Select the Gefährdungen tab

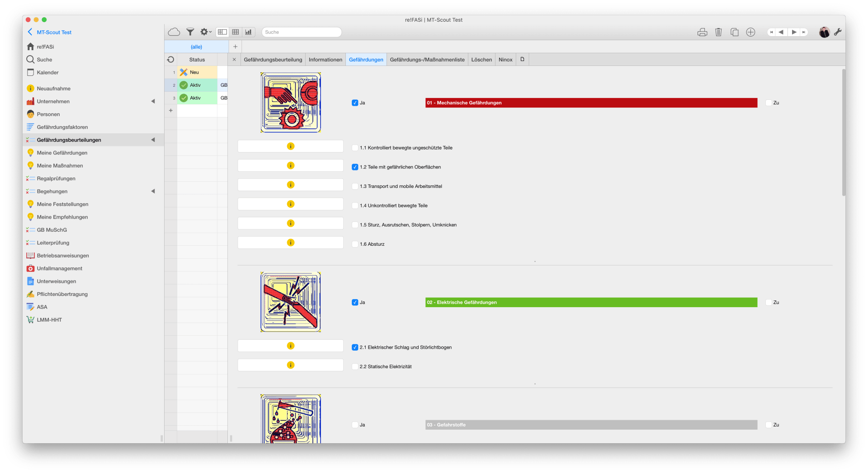pos(366,60)
